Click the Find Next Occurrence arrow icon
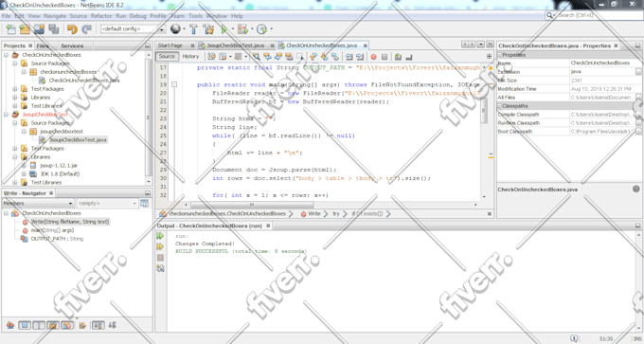The image size is (644, 344). click(x=278, y=57)
